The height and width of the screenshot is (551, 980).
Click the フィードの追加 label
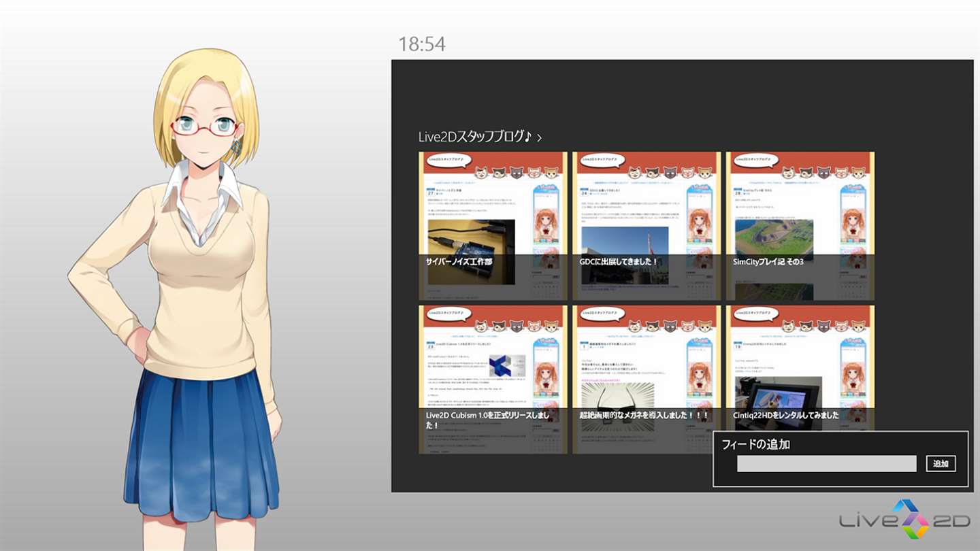[x=756, y=445]
